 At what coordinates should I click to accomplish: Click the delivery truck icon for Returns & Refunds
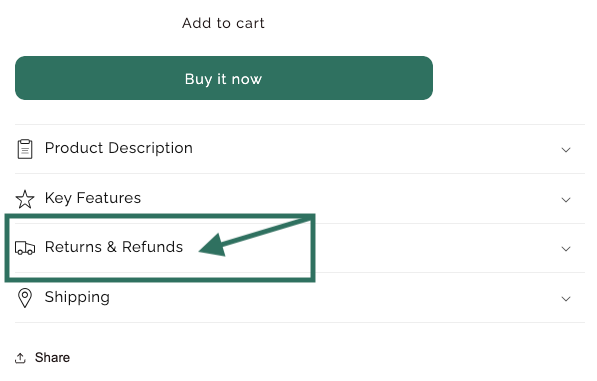[25, 248]
